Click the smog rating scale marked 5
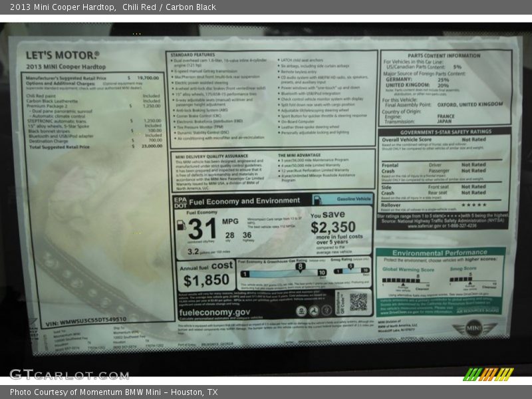 (352, 270)
